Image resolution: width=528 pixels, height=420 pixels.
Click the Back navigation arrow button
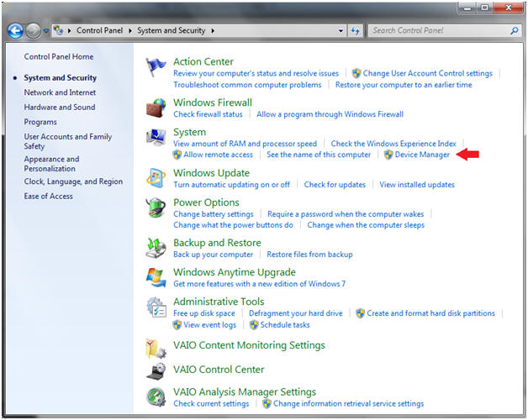coord(15,31)
